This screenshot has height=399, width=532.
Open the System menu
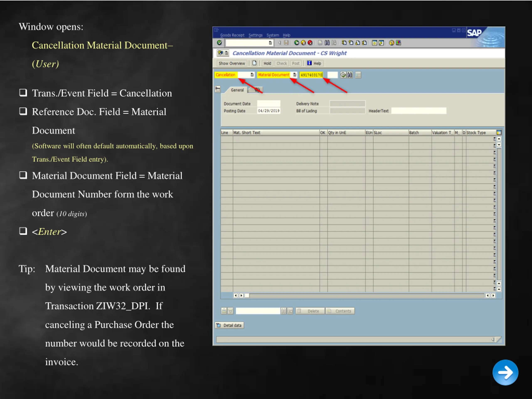[273, 35]
